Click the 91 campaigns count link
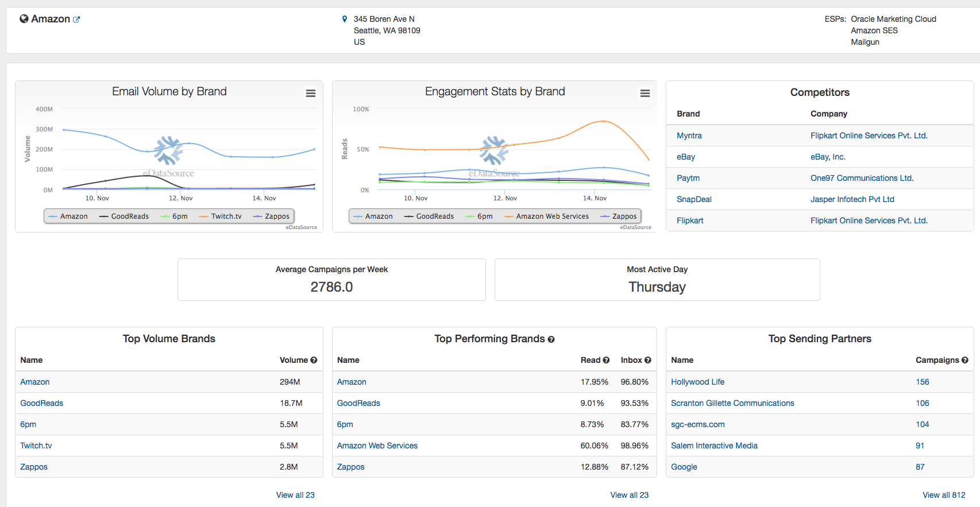Viewport: 980px width, 507px height. (x=920, y=446)
